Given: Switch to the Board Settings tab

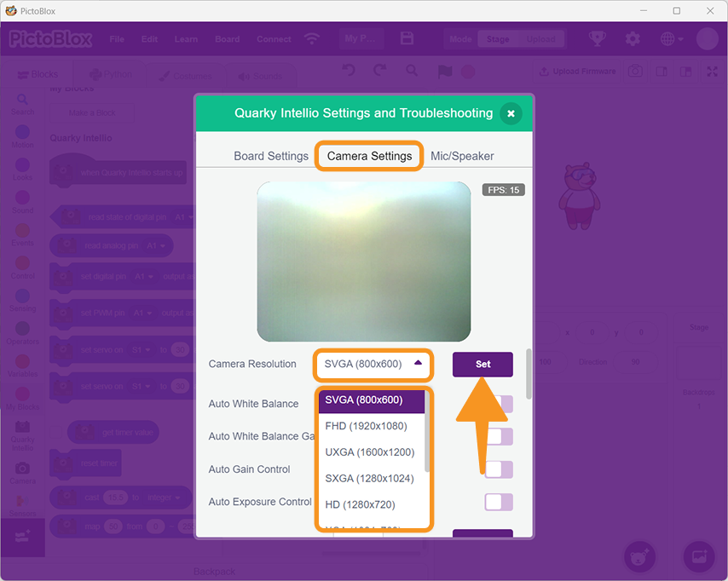Looking at the screenshot, I should (x=271, y=156).
